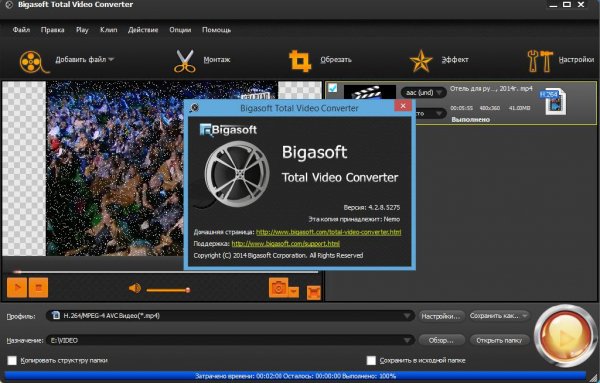Click the application icon in the title bar
600x383 pixels.
coord(9,5)
